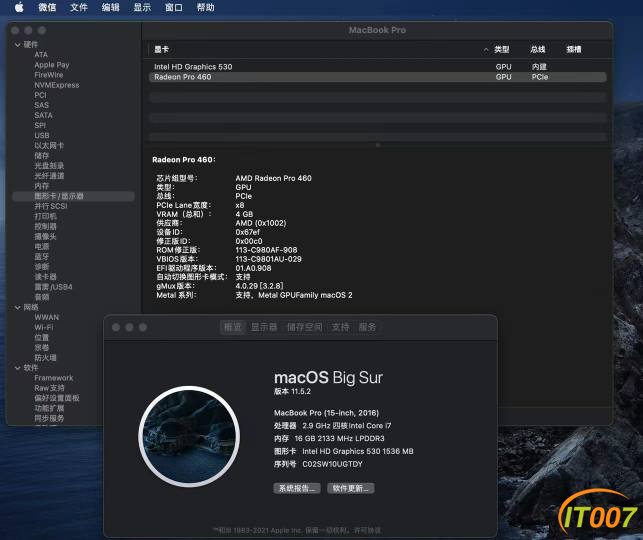Collapse the 软件 section chevron
Image resolution: width=643 pixels, height=540 pixels.
tap(17, 368)
